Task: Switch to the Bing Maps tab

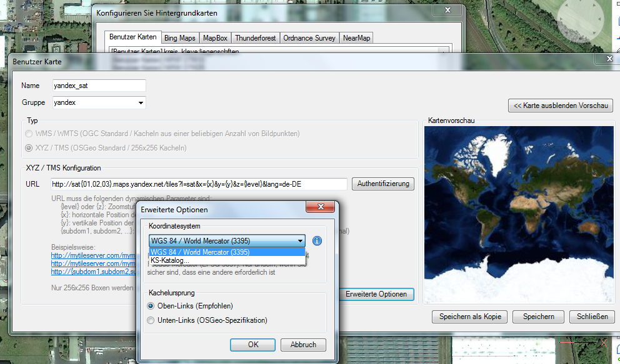Action: click(x=180, y=37)
